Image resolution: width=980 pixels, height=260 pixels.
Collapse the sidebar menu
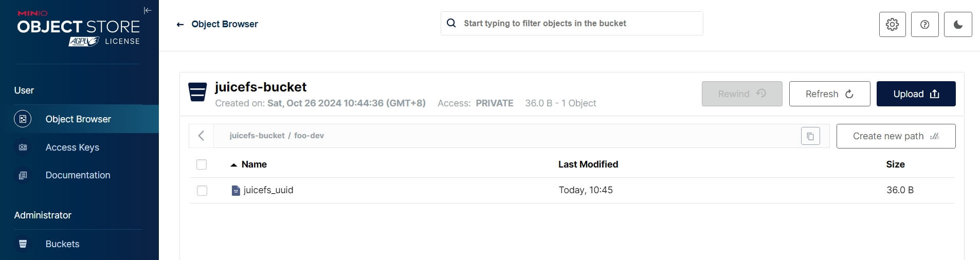click(148, 10)
